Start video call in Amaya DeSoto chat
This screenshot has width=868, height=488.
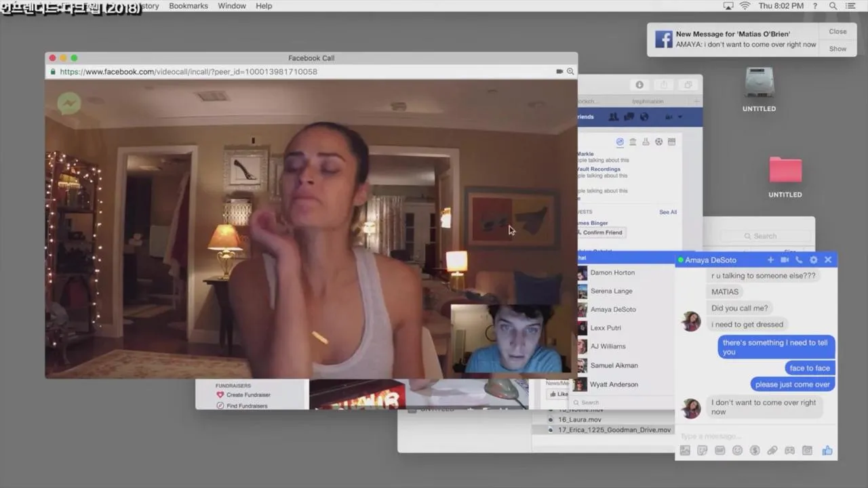pyautogui.click(x=785, y=260)
